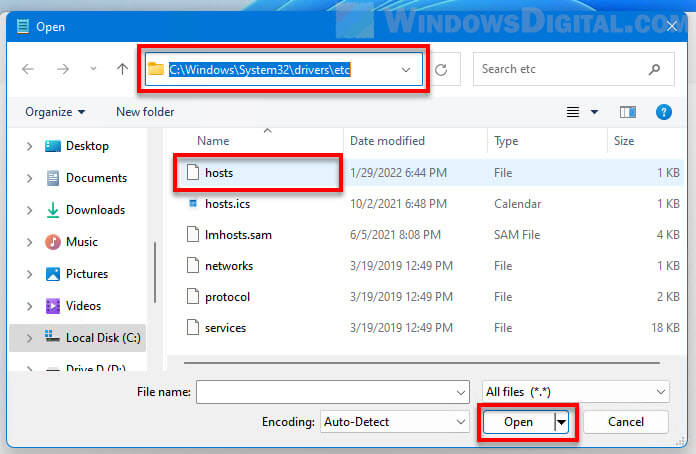Click the navigation pane vertical scrollbar

[154, 272]
